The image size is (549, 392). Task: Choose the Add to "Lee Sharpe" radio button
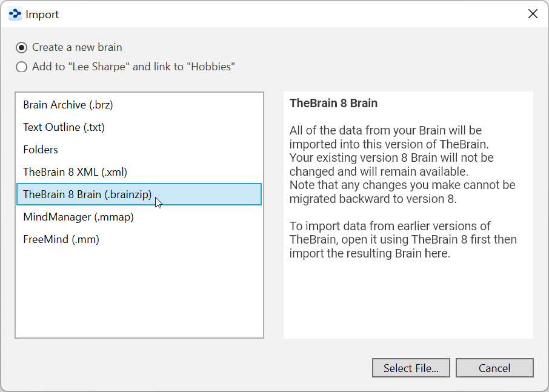tap(22, 67)
